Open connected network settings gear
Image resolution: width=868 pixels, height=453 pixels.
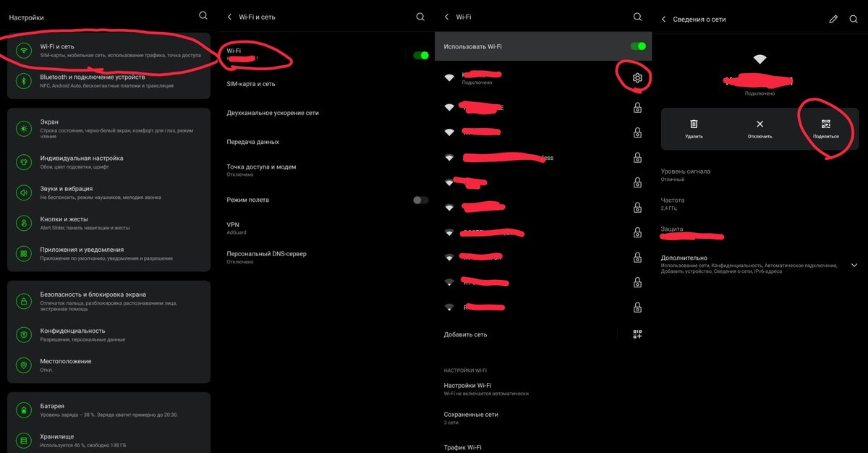637,77
